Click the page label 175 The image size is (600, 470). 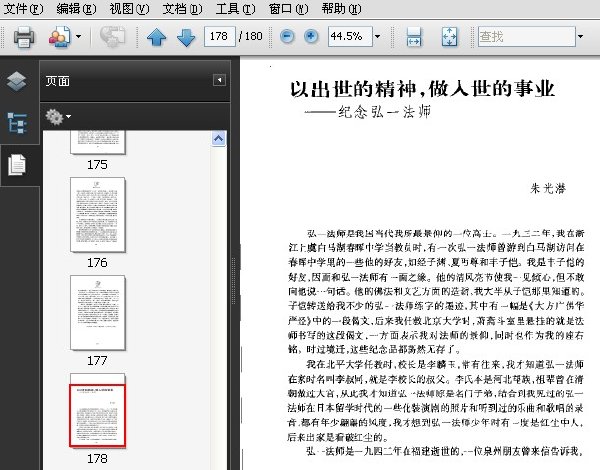[97, 165]
